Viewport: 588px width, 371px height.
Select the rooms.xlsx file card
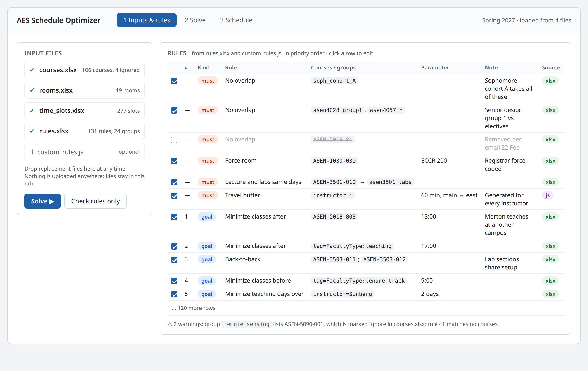tap(85, 90)
